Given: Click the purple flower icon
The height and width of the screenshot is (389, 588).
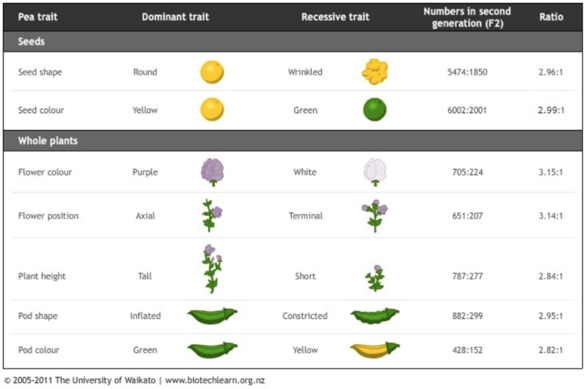Looking at the screenshot, I should coord(212,172).
